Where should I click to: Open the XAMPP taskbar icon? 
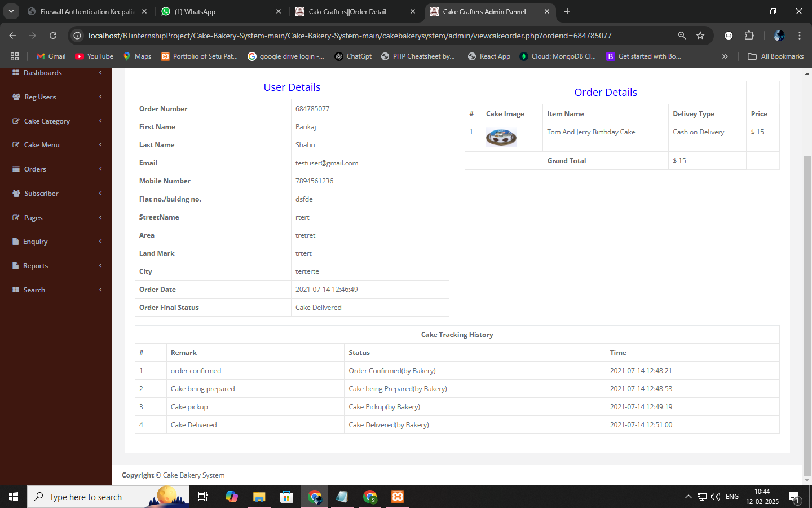tap(398, 497)
